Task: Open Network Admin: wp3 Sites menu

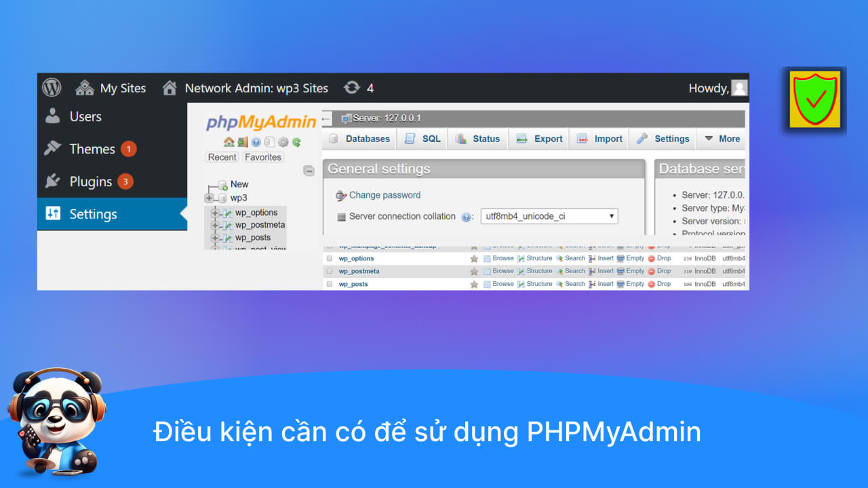Action: pyautogui.click(x=245, y=88)
